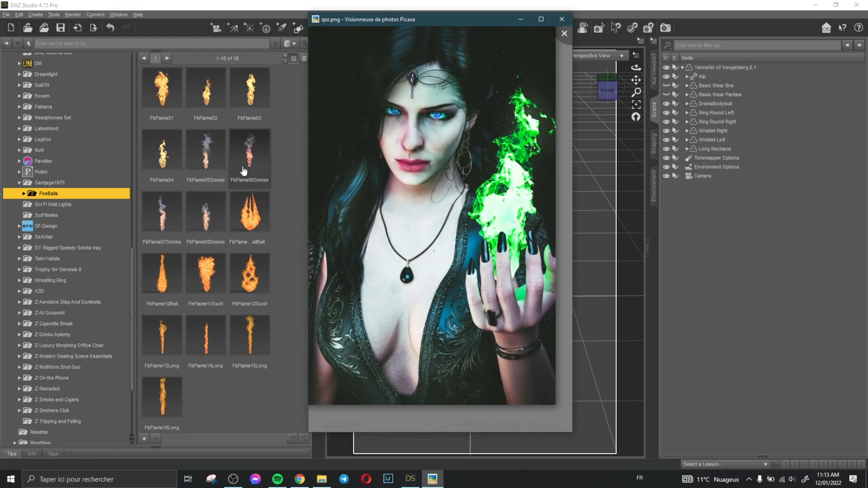Click the Windows taskbar search box
Screen dimensions: 868x488
[99, 479]
